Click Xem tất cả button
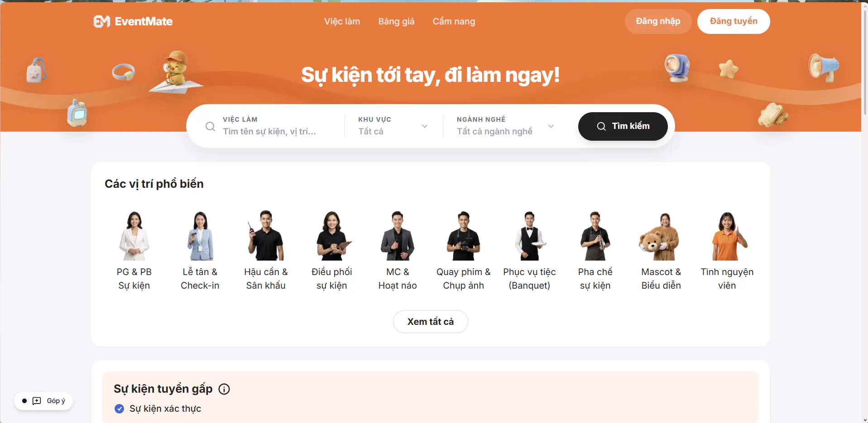Image resolution: width=868 pixels, height=423 pixels. pos(430,322)
